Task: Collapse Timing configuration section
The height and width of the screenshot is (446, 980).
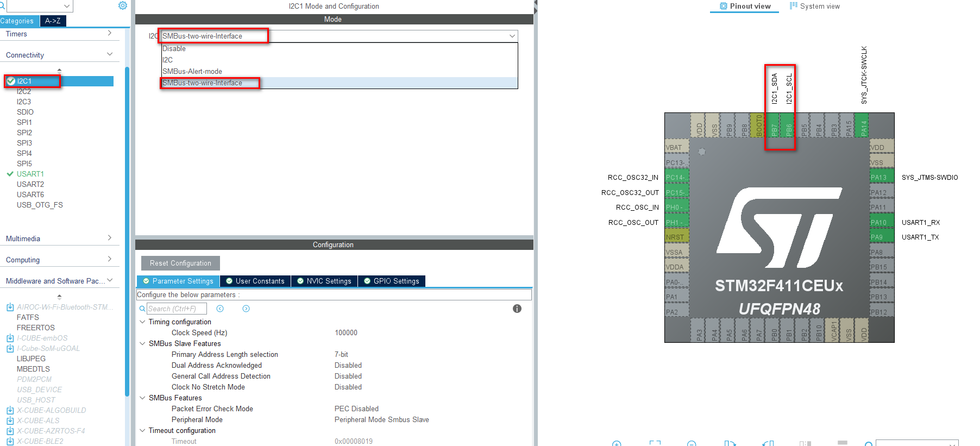Action: point(142,322)
